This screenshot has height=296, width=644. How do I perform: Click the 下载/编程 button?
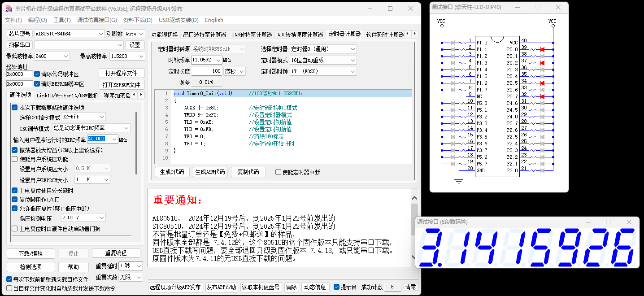[x=31, y=253]
